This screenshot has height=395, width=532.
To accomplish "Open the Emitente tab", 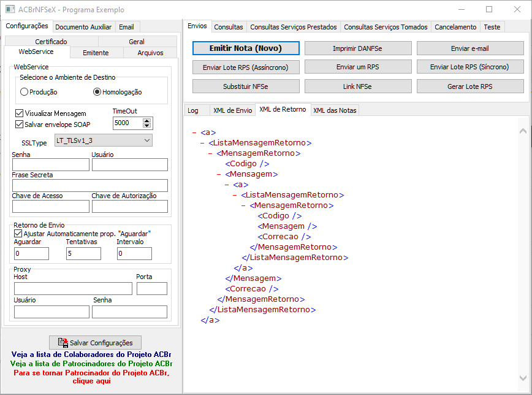I will click(x=96, y=53).
